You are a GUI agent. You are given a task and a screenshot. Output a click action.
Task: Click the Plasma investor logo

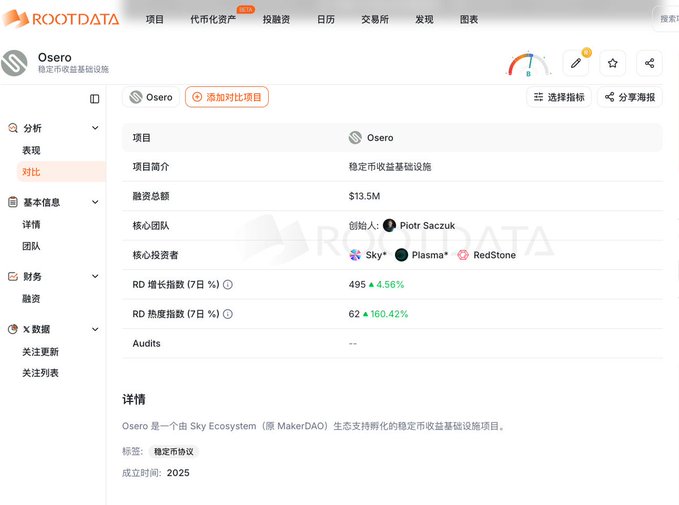(x=401, y=255)
